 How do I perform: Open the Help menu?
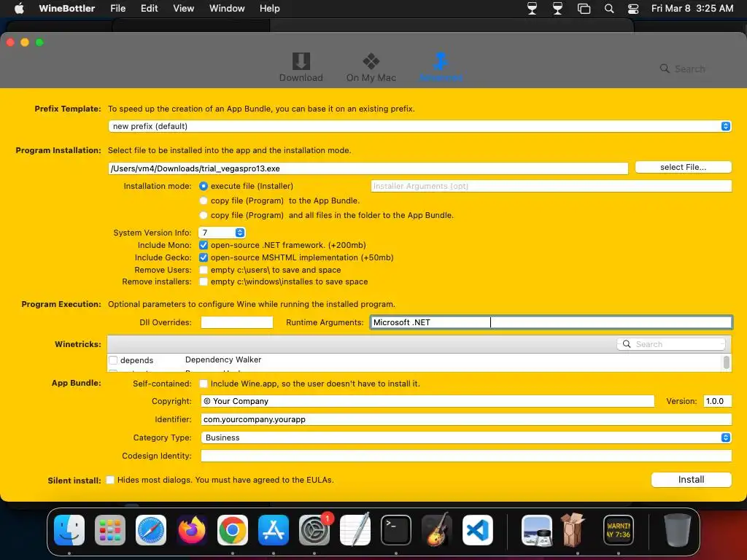point(270,9)
